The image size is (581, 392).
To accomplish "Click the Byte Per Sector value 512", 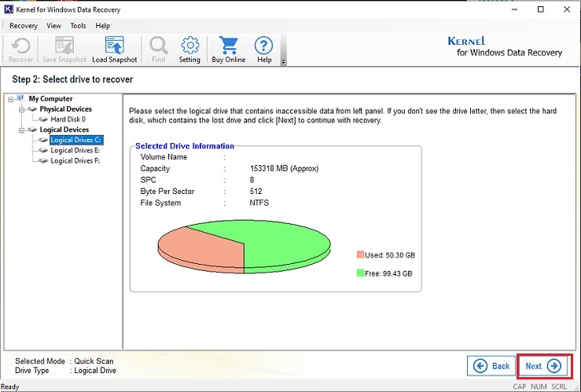I will pyautogui.click(x=256, y=192).
